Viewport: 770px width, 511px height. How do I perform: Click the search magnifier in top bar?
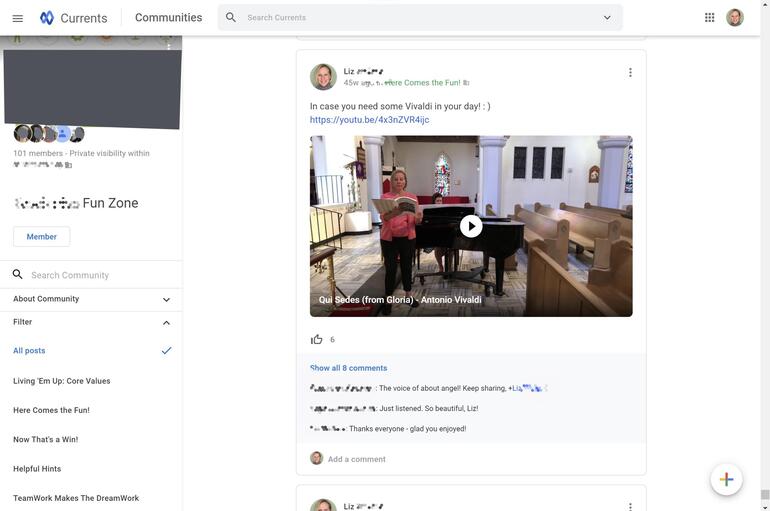click(231, 18)
